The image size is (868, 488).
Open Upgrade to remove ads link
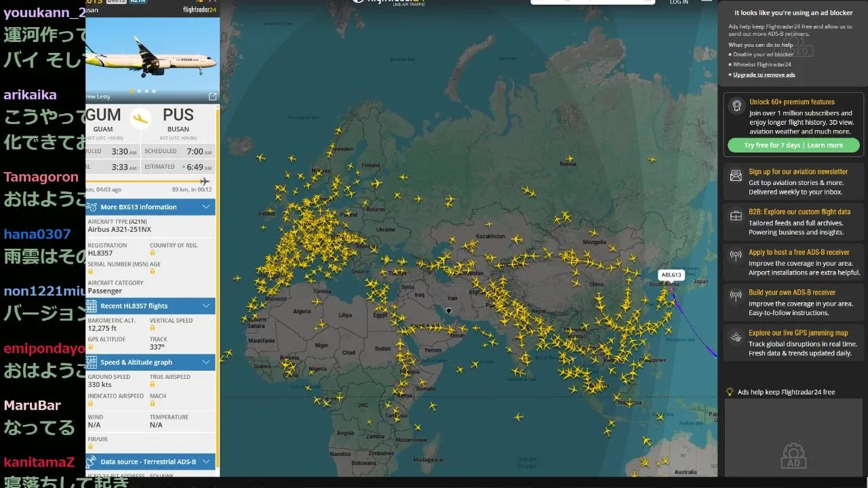pos(764,75)
